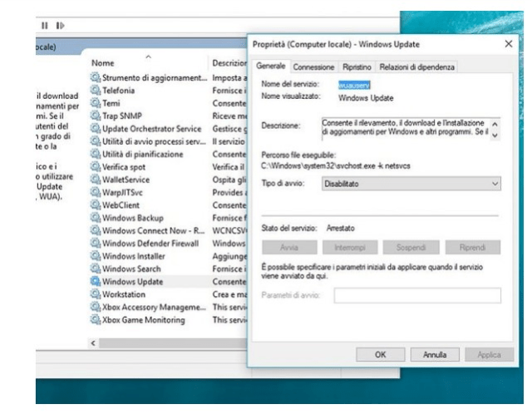532x414 pixels.
Task: Switch to the Connessione tab
Action: tap(314, 67)
